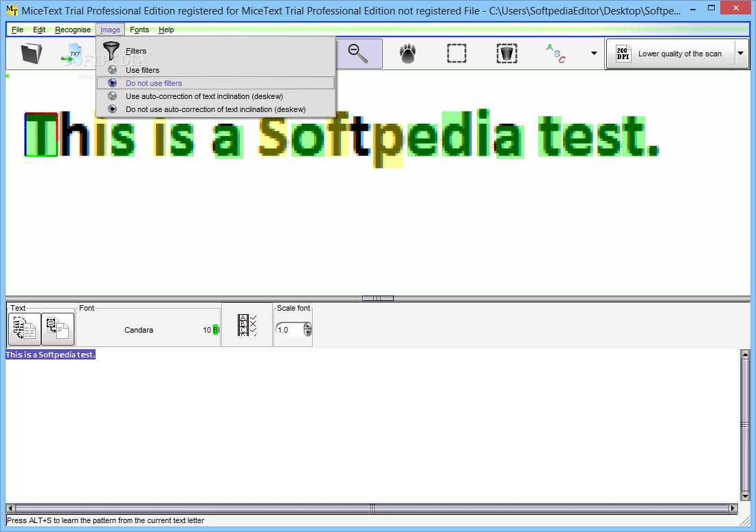Select the Do not use filters option
The height and width of the screenshot is (532, 756).
216,83
